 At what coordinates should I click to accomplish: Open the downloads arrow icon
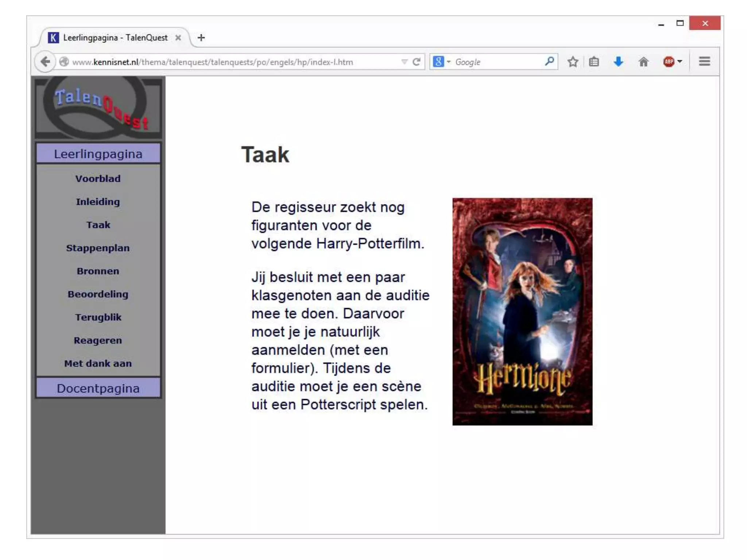coord(618,62)
